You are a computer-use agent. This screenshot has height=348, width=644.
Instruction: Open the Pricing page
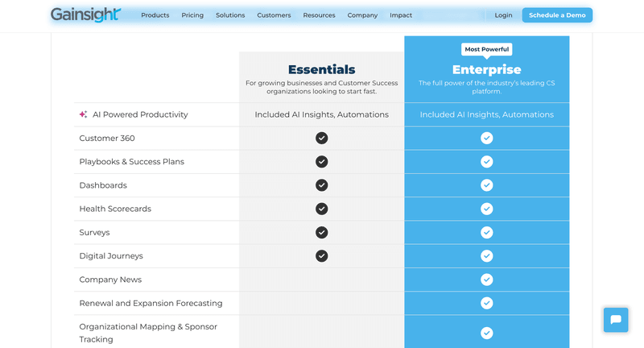pyautogui.click(x=192, y=15)
